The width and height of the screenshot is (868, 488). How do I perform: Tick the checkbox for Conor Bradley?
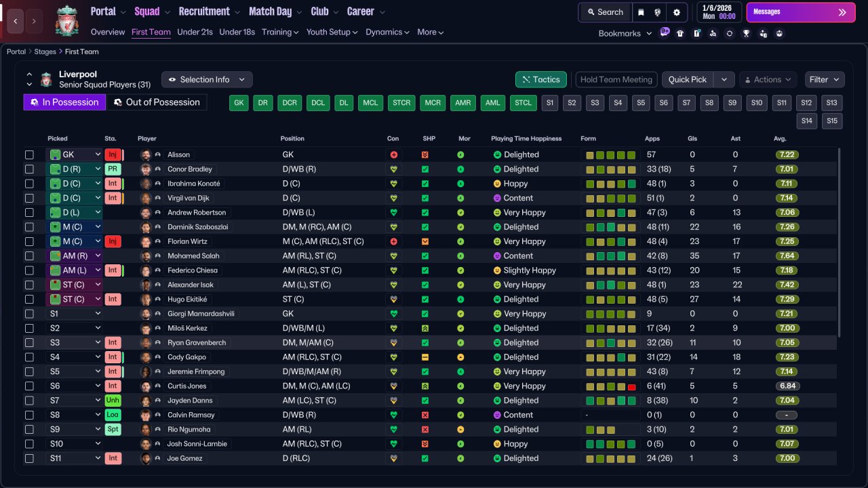[x=29, y=169]
